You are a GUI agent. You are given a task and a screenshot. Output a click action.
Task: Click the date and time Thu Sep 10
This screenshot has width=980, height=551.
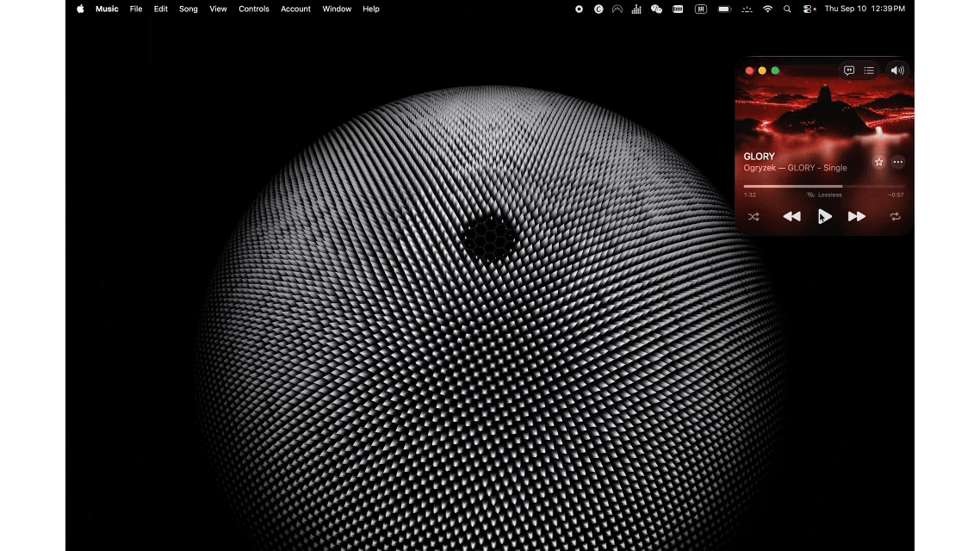pos(865,9)
